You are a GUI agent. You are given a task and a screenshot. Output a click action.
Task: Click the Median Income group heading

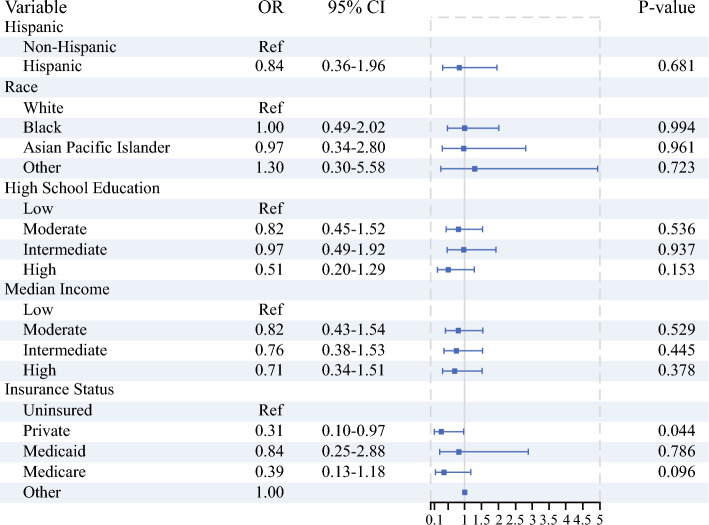point(57,289)
